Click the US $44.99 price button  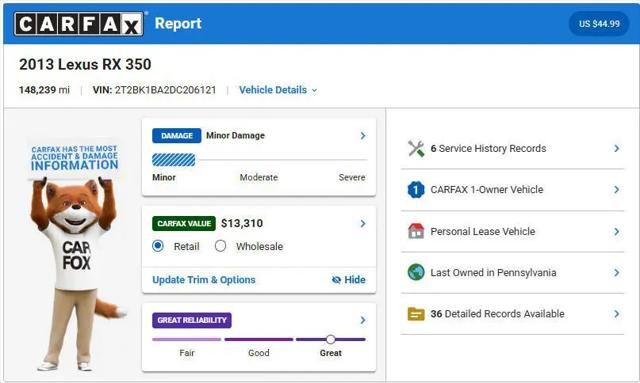click(x=599, y=24)
